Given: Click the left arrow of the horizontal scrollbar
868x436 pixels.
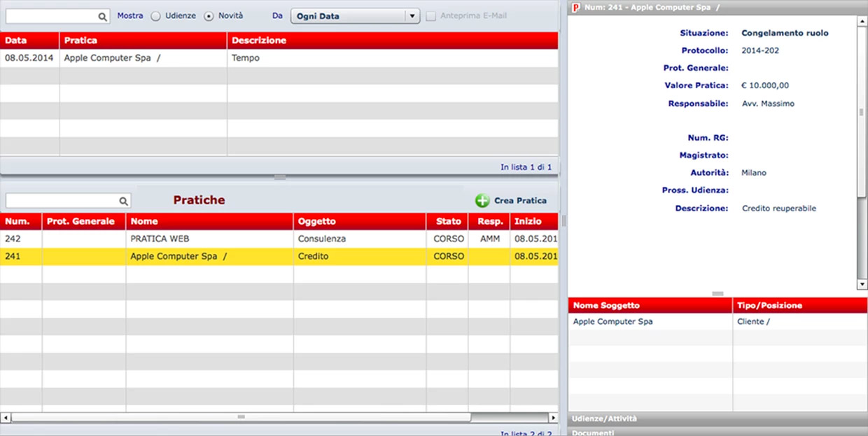Looking at the screenshot, I should click(x=6, y=417).
